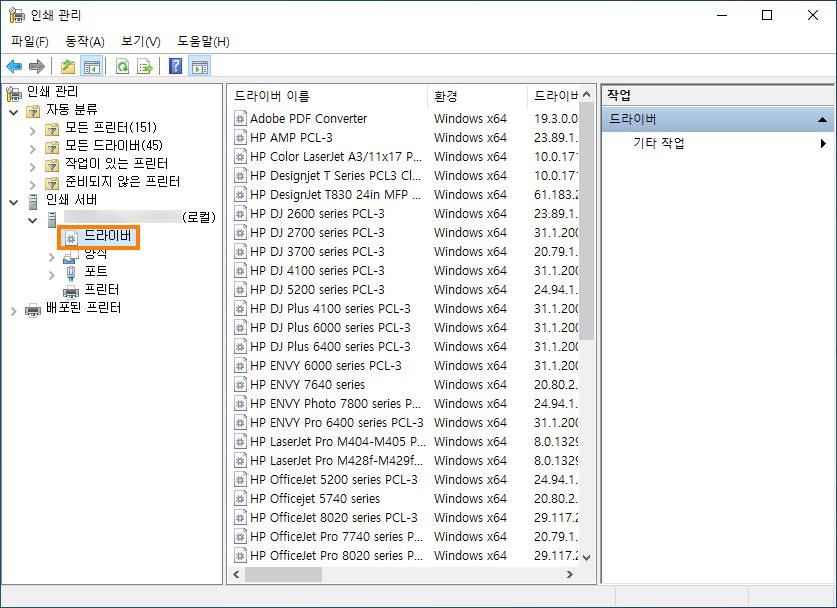Click the back navigation arrow

(x=15, y=66)
